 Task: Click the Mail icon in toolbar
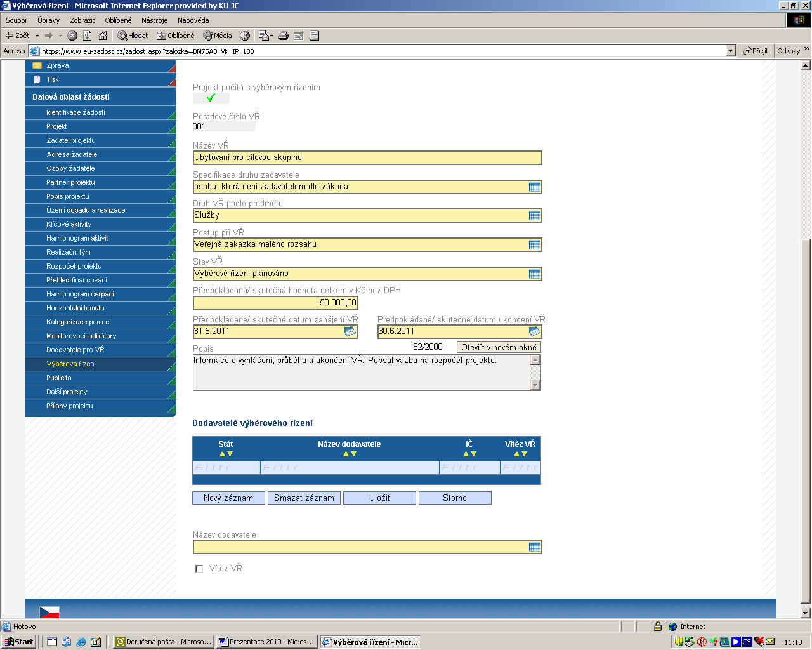(x=263, y=36)
